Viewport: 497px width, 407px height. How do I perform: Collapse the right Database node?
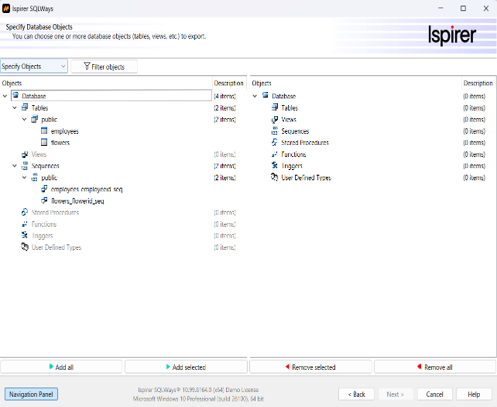(x=255, y=96)
